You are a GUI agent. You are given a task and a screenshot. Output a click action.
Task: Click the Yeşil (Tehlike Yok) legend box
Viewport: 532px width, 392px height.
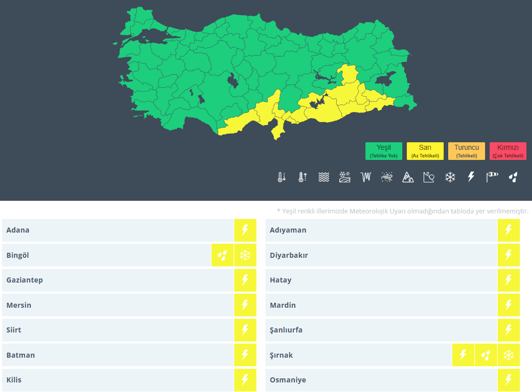(x=384, y=151)
